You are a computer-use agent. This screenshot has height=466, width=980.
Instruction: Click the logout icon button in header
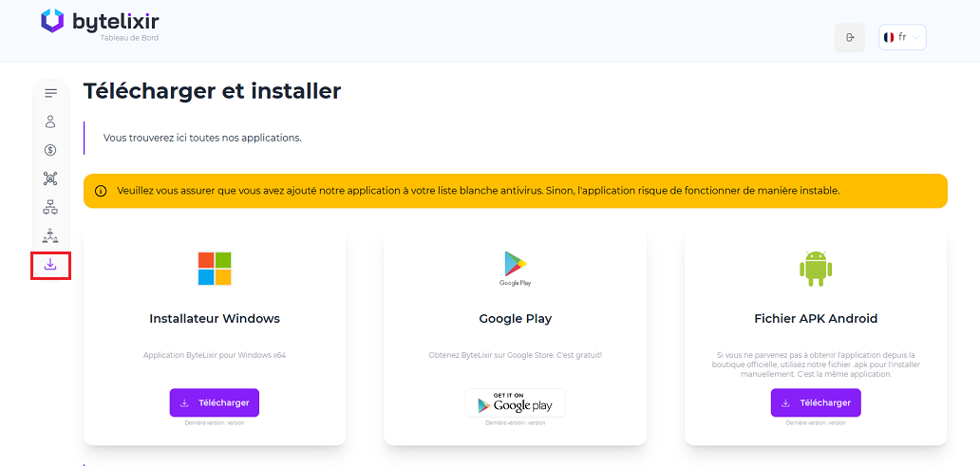[x=850, y=37]
